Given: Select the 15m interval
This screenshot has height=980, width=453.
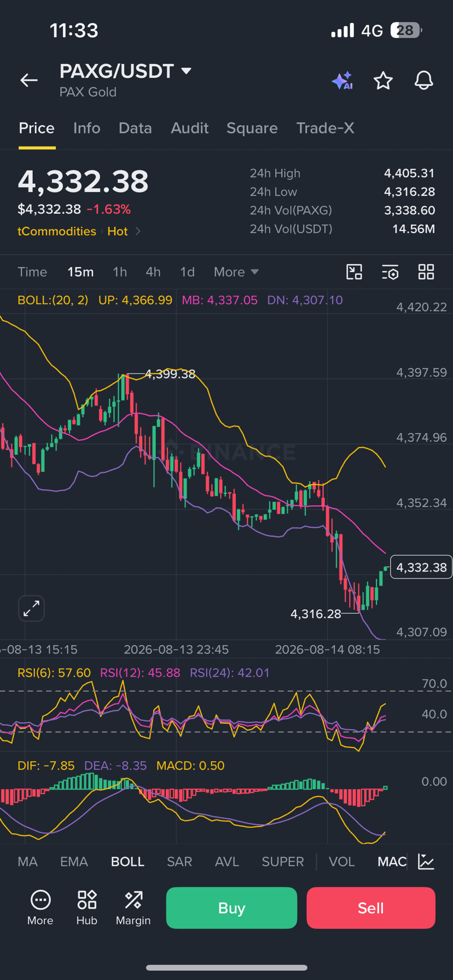Looking at the screenshot, I should 80,272.
